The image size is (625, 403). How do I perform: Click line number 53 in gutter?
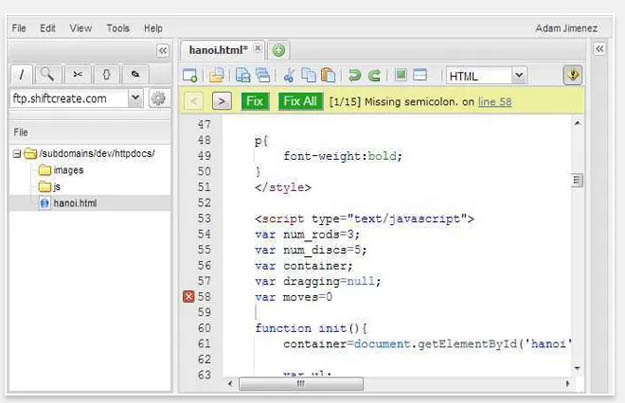204,218
